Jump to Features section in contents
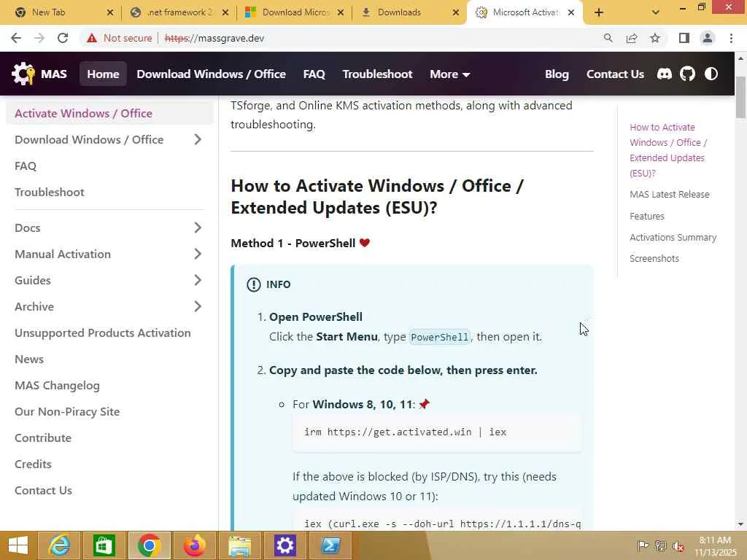The width and height of the screenshot is (747, 560). (x=646, y=216)
